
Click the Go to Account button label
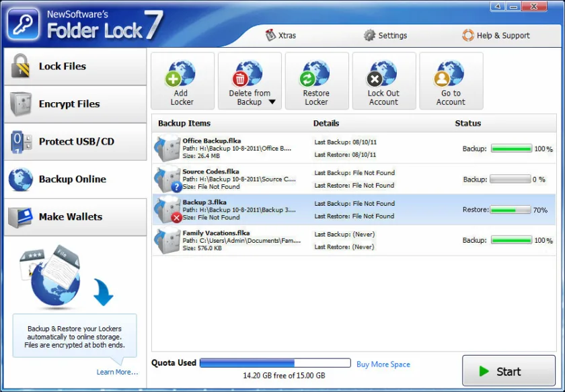pos(451,97)
